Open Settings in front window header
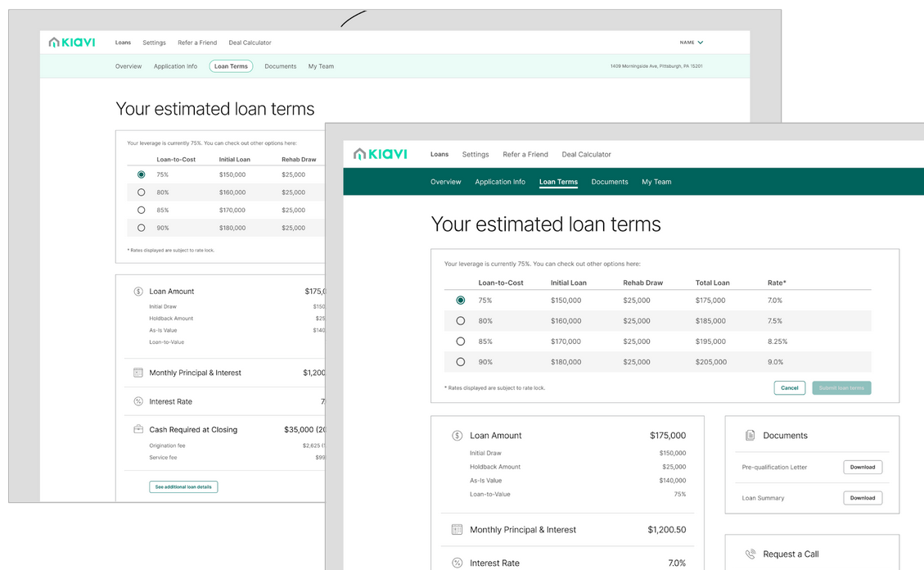Screen dimensions: 924x570 coord(475,155)
